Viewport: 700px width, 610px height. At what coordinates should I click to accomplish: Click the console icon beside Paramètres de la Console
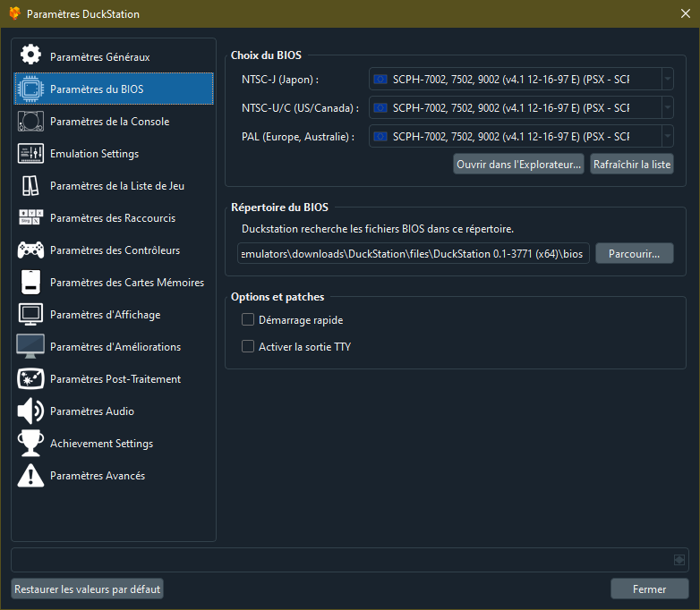pos(30,121)
